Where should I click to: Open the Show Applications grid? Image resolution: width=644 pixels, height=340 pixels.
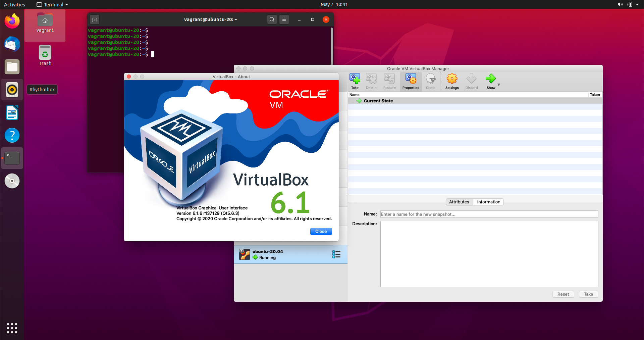(12, 328)
